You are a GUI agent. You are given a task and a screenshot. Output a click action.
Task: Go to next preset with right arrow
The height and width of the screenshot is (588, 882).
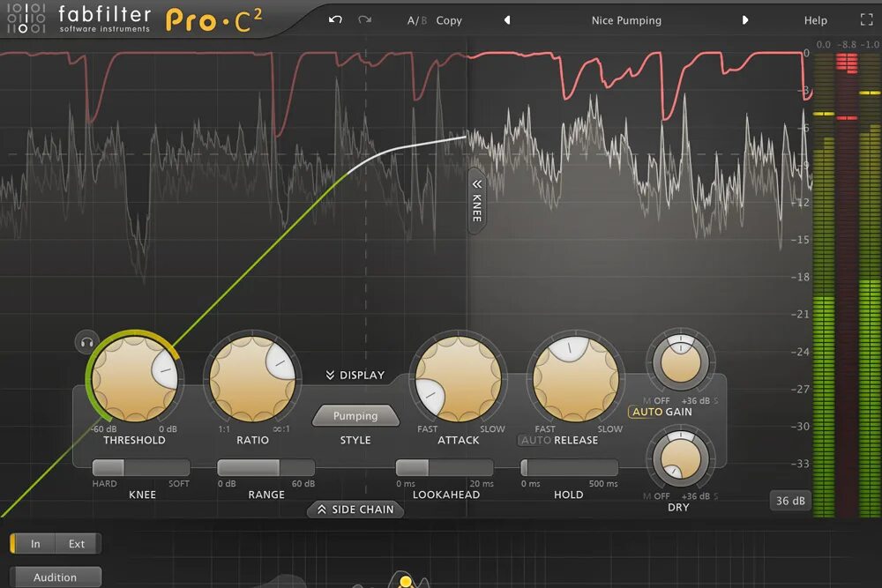[744, 20]
